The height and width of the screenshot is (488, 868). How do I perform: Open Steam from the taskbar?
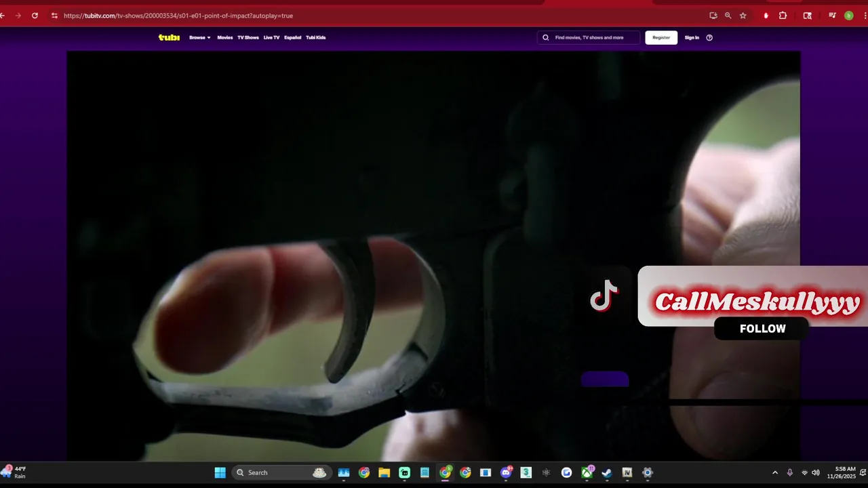point(607,472)
